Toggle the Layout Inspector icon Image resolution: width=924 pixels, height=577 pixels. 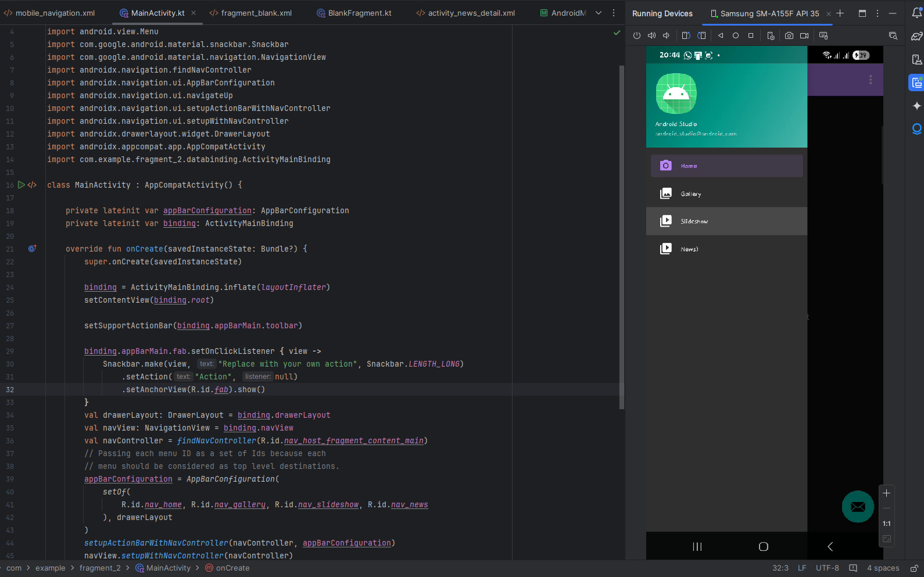(x=893, y=35)
